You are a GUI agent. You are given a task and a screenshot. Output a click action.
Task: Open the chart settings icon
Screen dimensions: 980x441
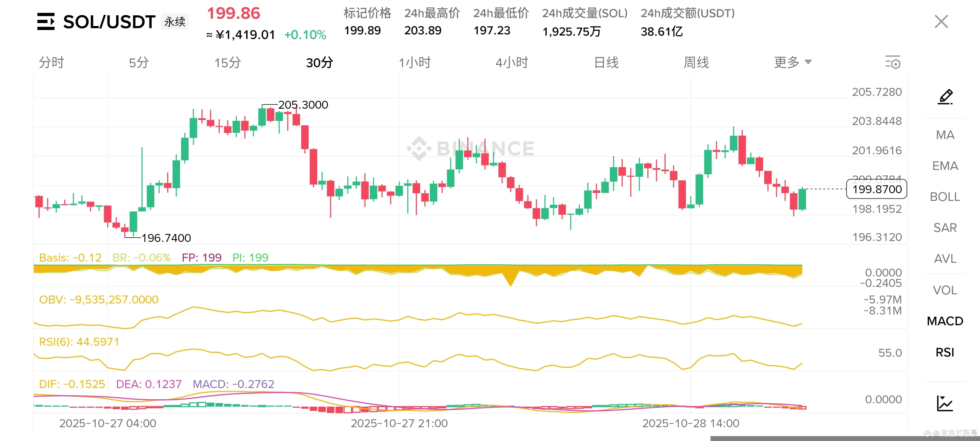coord(893,62)
